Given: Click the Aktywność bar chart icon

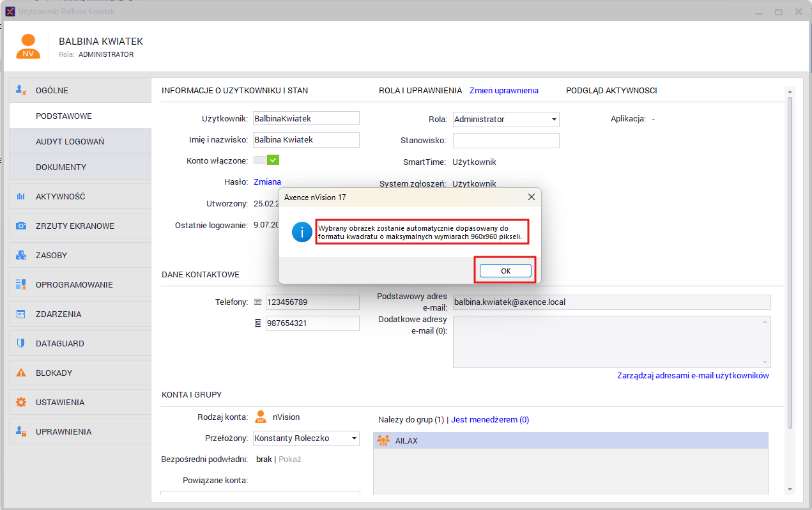Looking at the screenshot, I should coord(21,196).
